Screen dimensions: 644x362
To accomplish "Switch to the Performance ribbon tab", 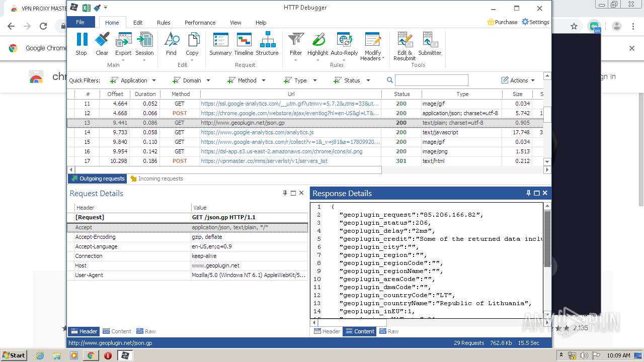I will 200,23.
